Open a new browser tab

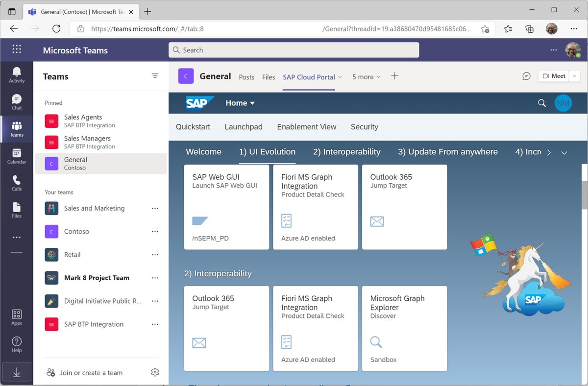(x=147, y=11)
